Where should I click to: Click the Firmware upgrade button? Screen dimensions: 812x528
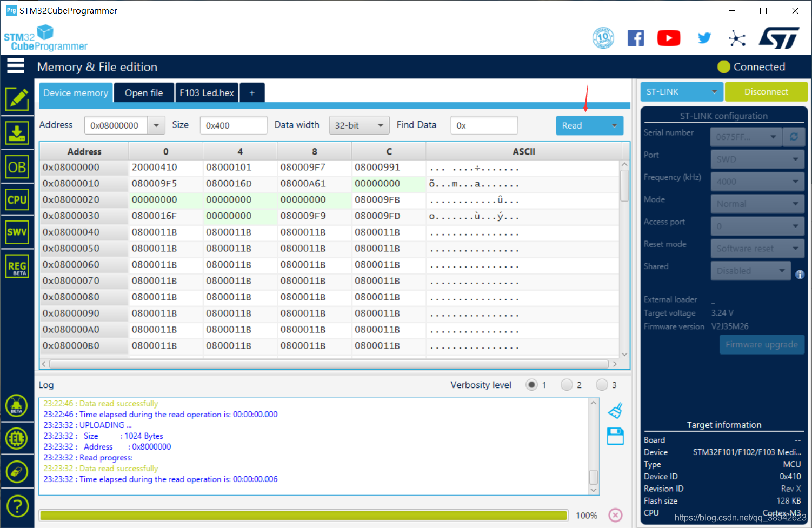tap(762, 344)
